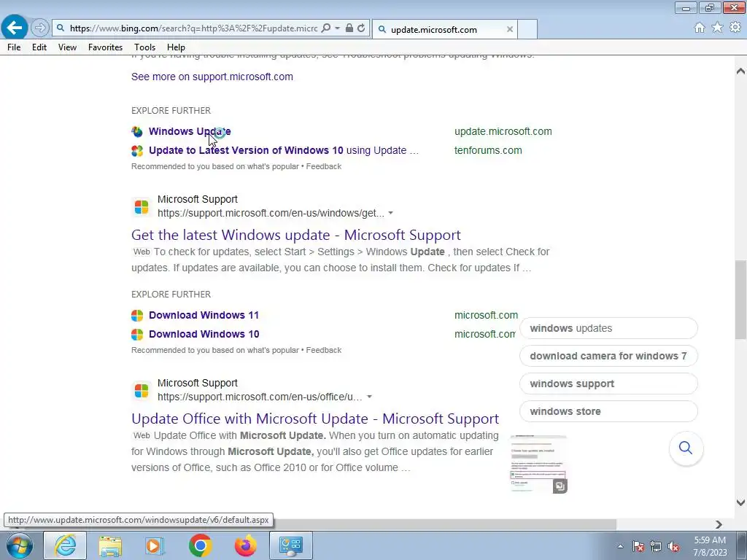
Task: Click tenforums.com domain text
Action: (x=488, y=150)
